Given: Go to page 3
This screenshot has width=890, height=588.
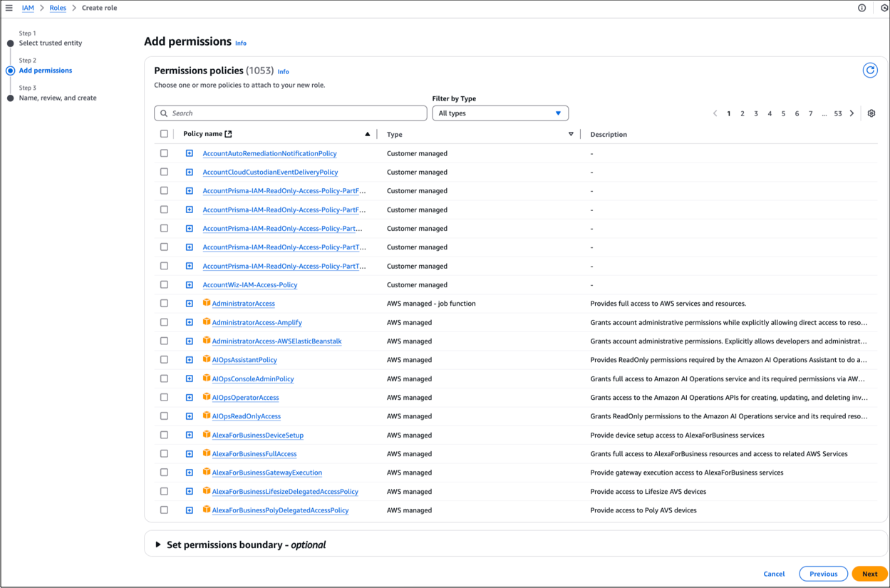Looking at the screenshot, I should pyautogui.click(x=756, y=113).
